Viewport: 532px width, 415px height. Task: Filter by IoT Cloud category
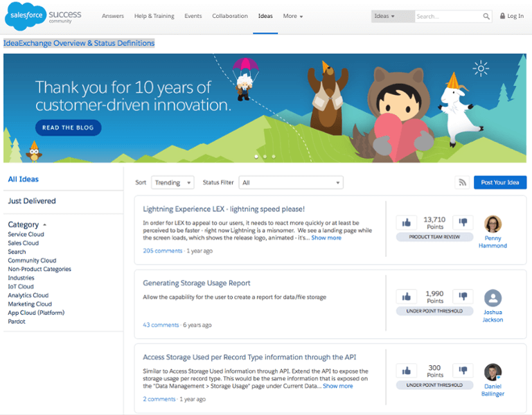click(21, 286)
